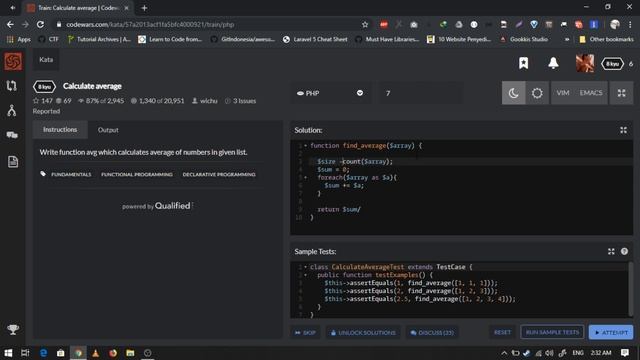Click the 8 kyu rank badge in header

coord(612,64)
